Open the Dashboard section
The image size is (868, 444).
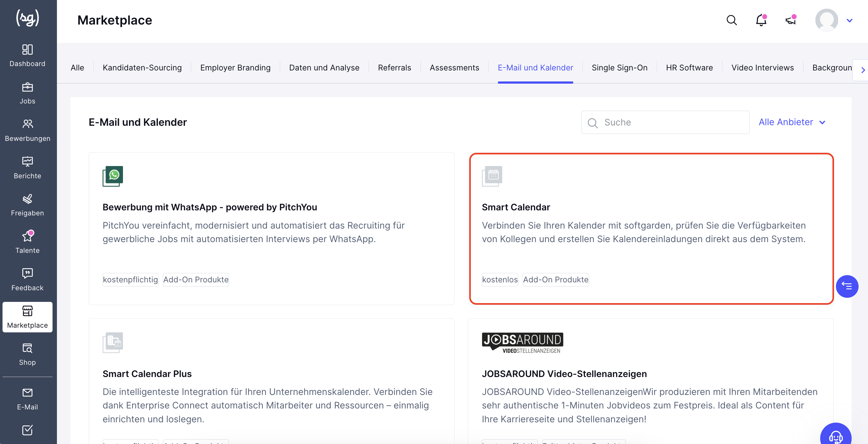[x=27, y=56]
